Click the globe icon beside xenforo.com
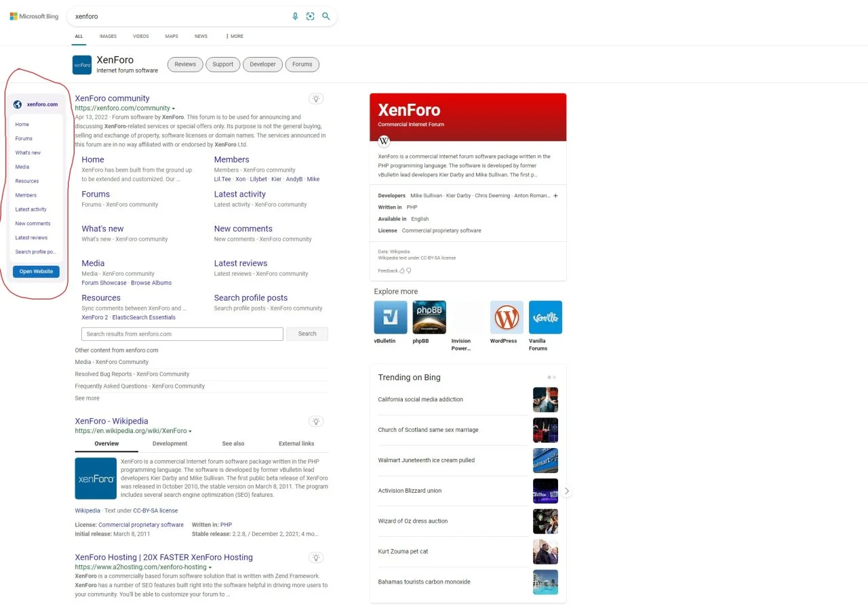 (18, 104)
